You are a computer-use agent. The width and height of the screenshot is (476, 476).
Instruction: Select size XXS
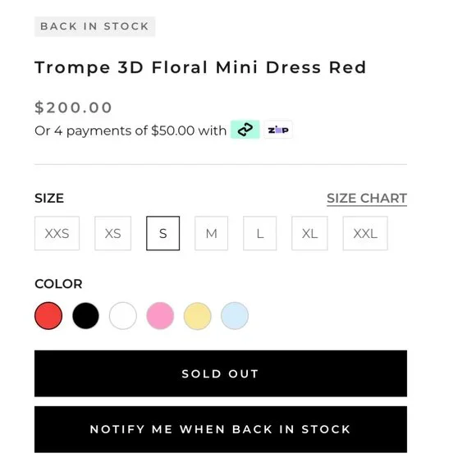(x=57, y=233)
